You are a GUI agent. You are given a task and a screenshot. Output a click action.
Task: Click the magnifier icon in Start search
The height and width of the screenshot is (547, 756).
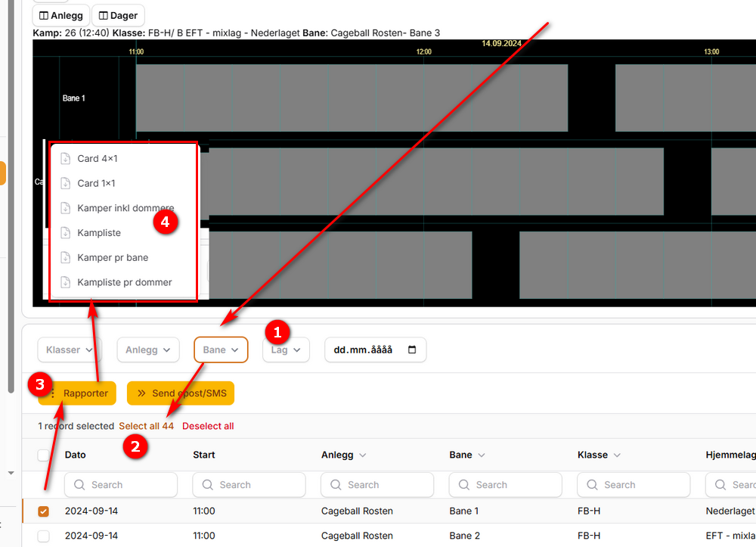point(208,485)
